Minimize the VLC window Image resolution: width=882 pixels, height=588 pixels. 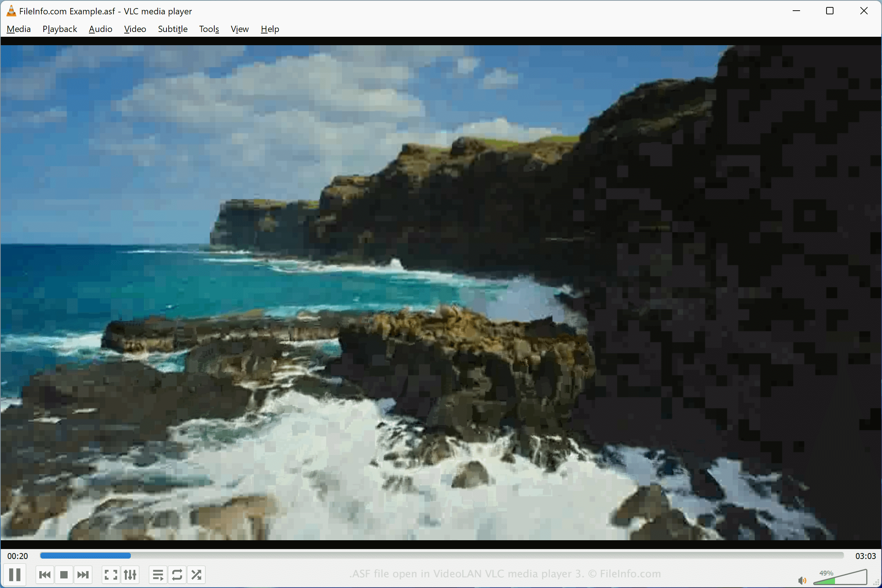796,11
